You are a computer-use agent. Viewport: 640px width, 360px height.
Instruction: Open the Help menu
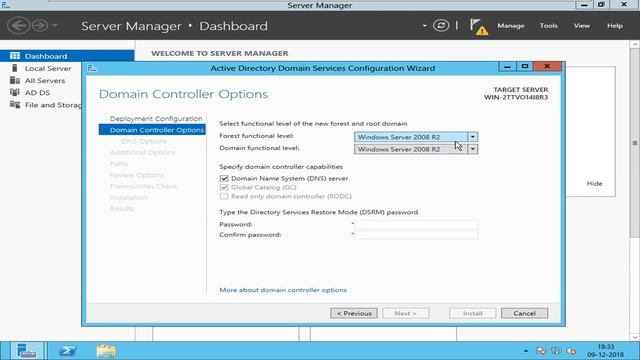coord(615,26)
